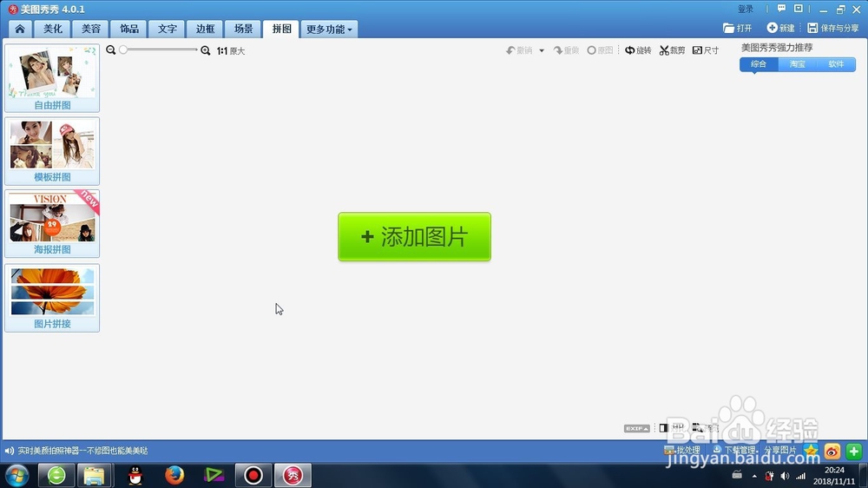The image size is (868, 488).
Task: Click the 新建 new canvas button
Action: (780, 28)
